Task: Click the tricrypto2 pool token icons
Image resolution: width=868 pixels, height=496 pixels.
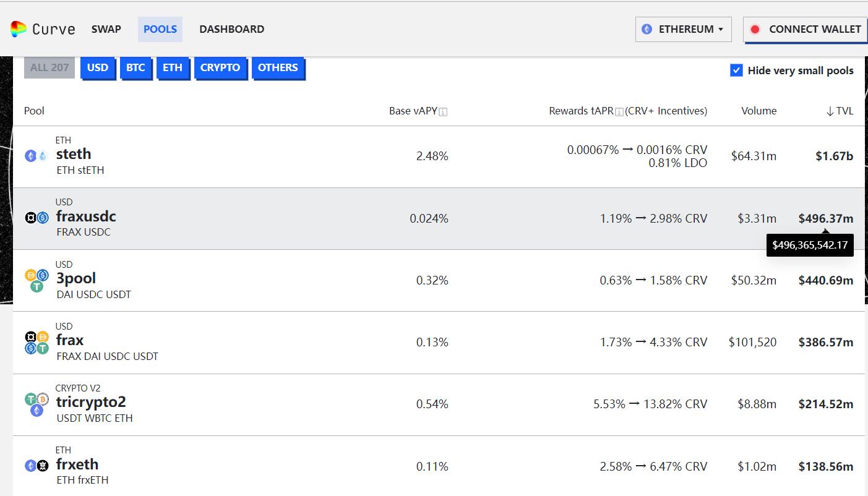Action: click(x=37, y=404)
